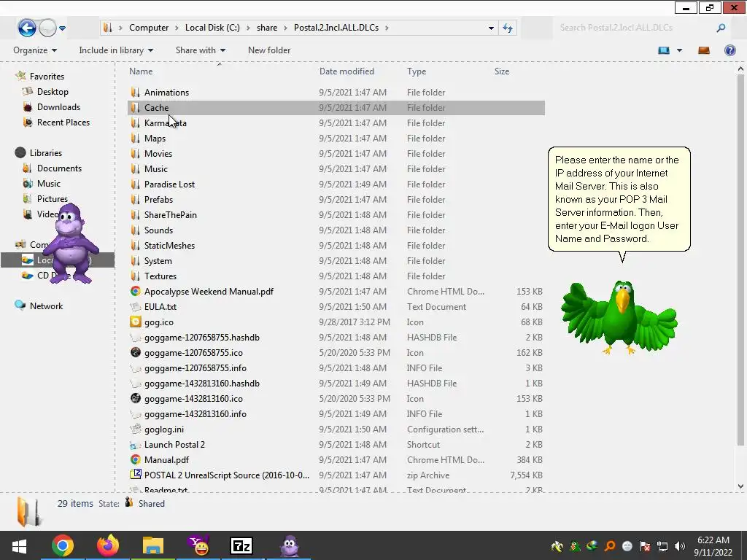Screen dimensions: 747x560
Task: Select the Movies folder icon
Action: tap(135, 153)
